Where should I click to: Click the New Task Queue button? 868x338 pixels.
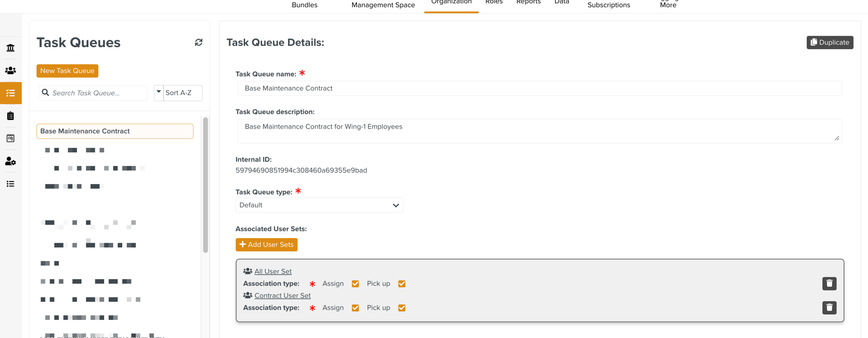click(x=67, y=71)
